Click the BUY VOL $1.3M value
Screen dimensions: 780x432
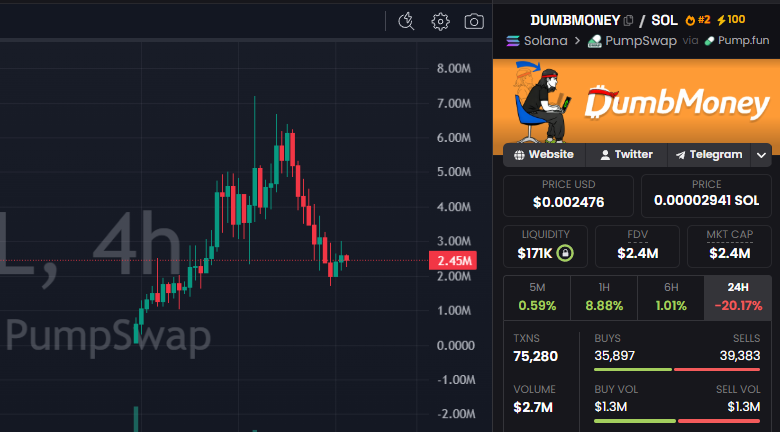coord(610,407)
